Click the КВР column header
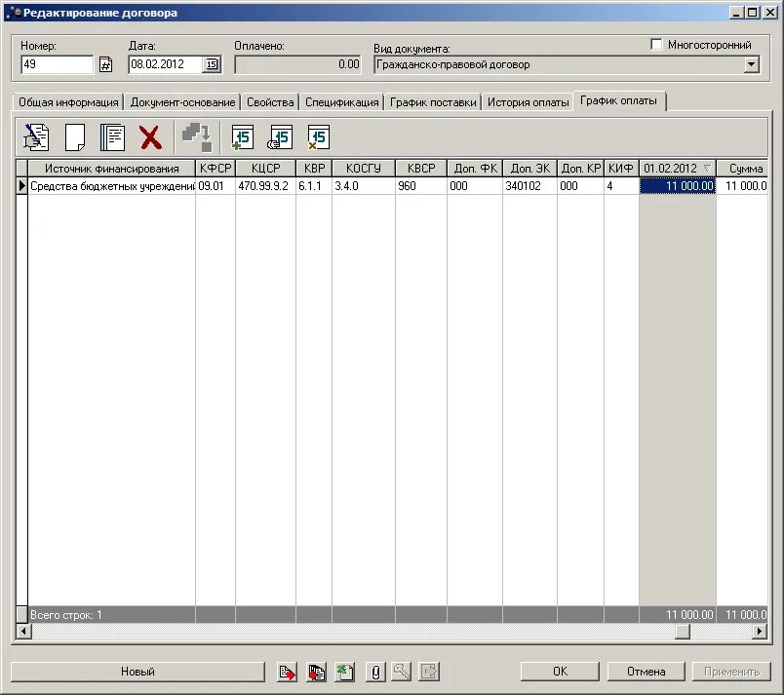Screen dimensions: 784x695 coord(314,169)
